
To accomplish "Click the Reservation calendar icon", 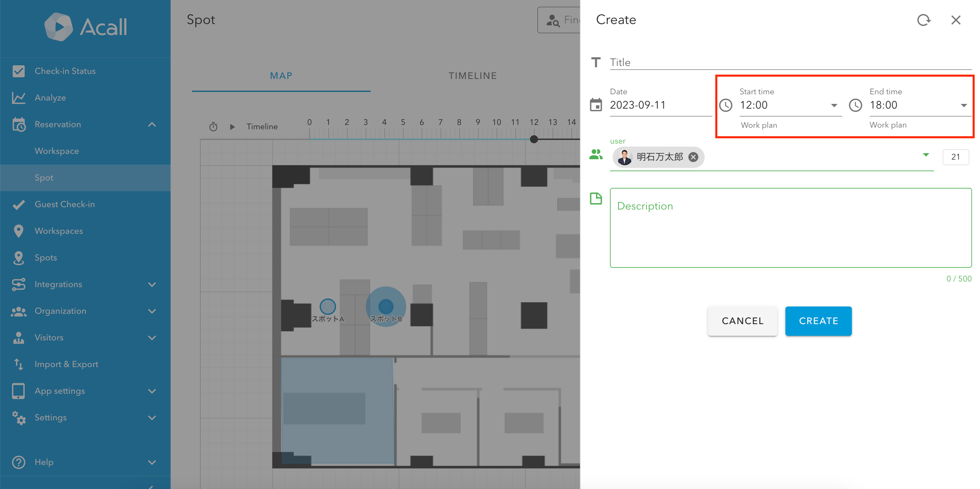I will pos(18,124).
